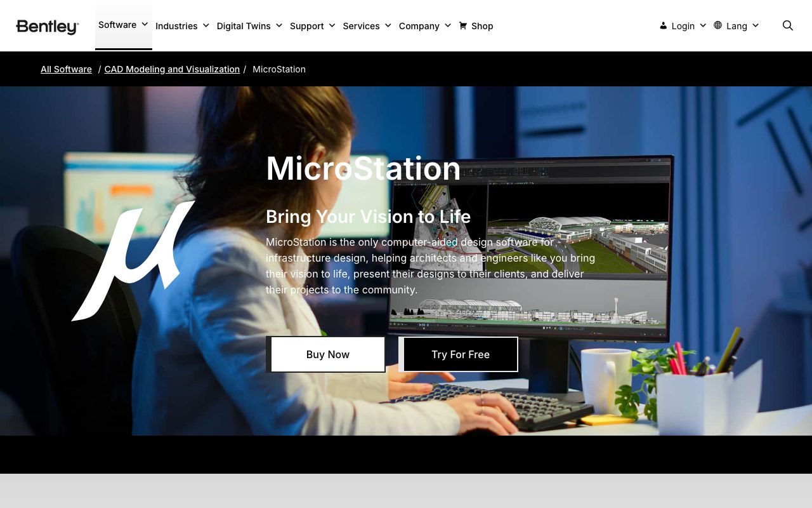Expand the Services menu chevron
This screenshot has width=812, height=508.
click(388, 25)
